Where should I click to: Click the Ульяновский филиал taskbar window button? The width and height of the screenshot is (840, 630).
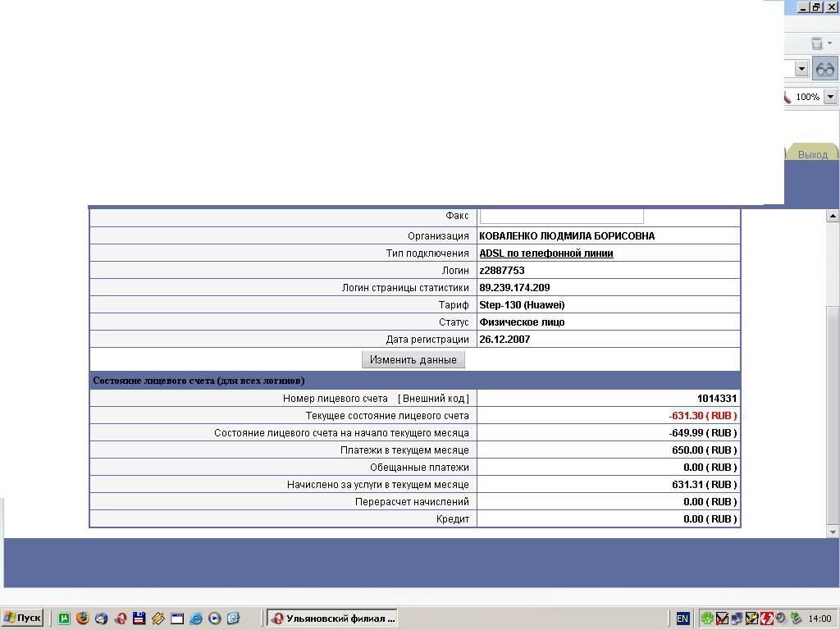[334, 619]
